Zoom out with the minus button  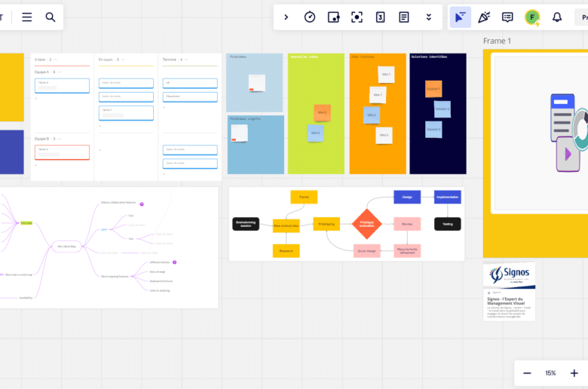(527, 373)
